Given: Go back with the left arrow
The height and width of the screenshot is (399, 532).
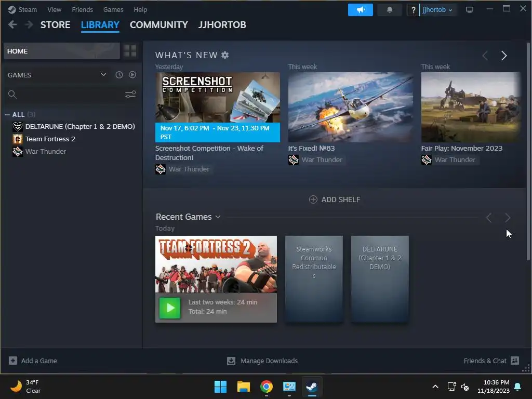Looking at the screenshot, I should coord(12,25).
